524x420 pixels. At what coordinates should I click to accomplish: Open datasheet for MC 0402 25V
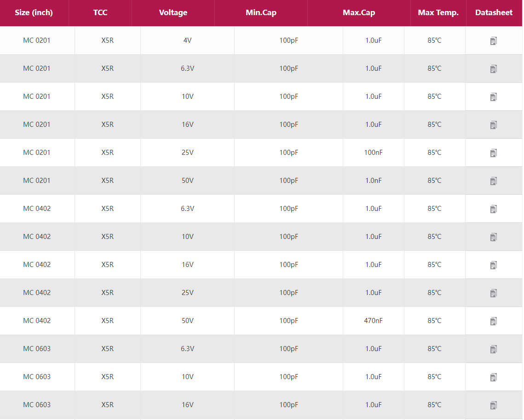(x=493, y=293)
